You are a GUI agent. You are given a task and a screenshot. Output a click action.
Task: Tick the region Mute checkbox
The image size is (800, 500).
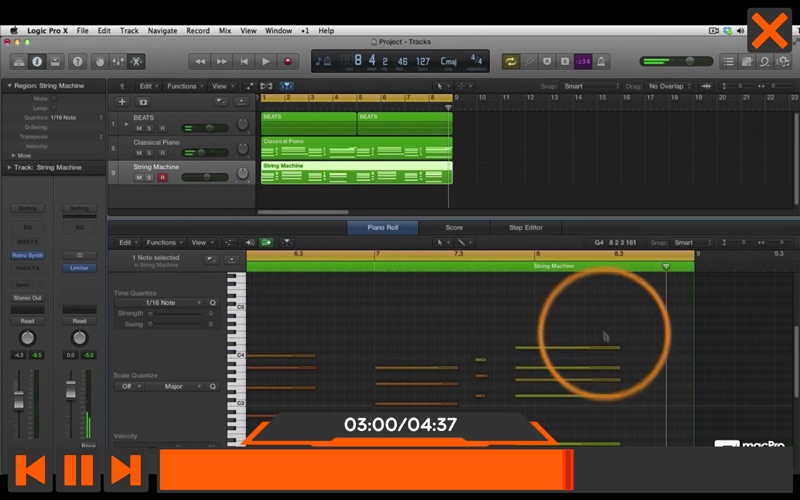tap(54, 98)
